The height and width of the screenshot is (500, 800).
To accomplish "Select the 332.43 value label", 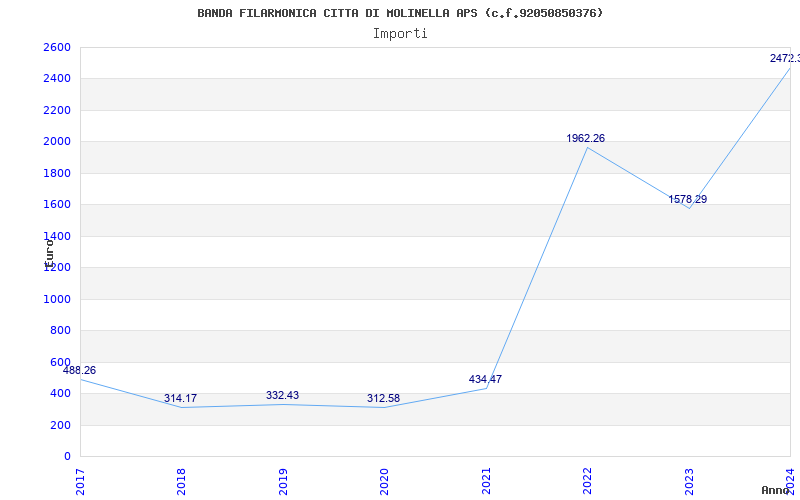I will click(x=282, y=395).
